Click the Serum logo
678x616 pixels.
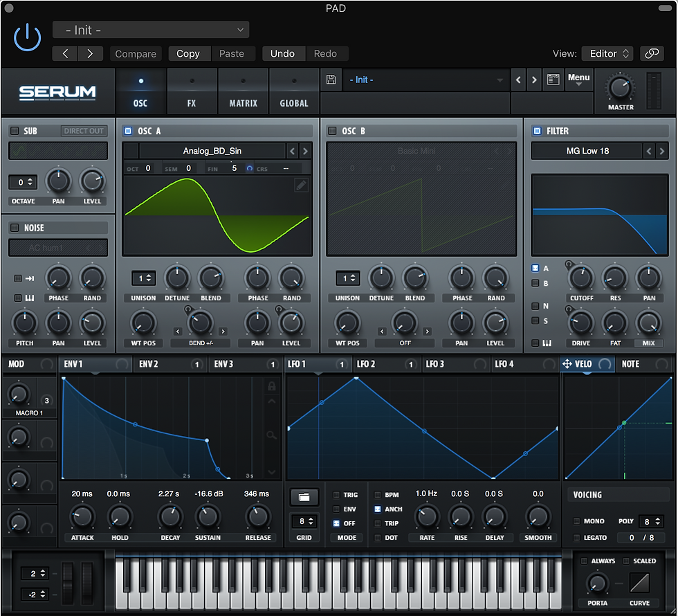[x=57, y=92]
